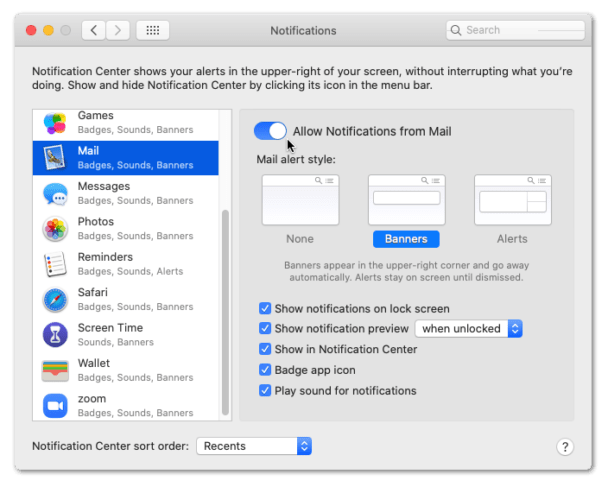Image resolution: width=608 pixels, height=487 pixels.
Task: Click the Photos flower icon
Action: pos(55,229)
